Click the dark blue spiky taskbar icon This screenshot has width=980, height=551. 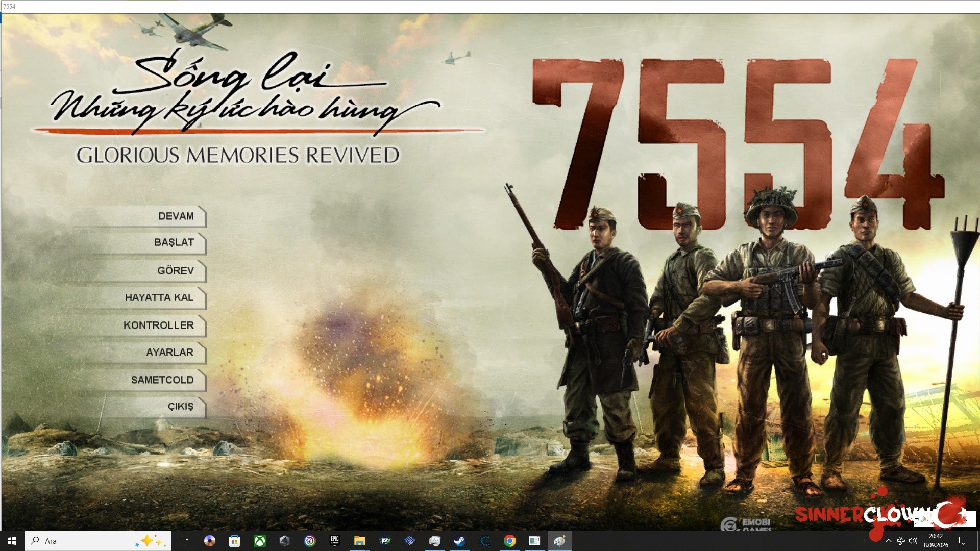[484, 541]
